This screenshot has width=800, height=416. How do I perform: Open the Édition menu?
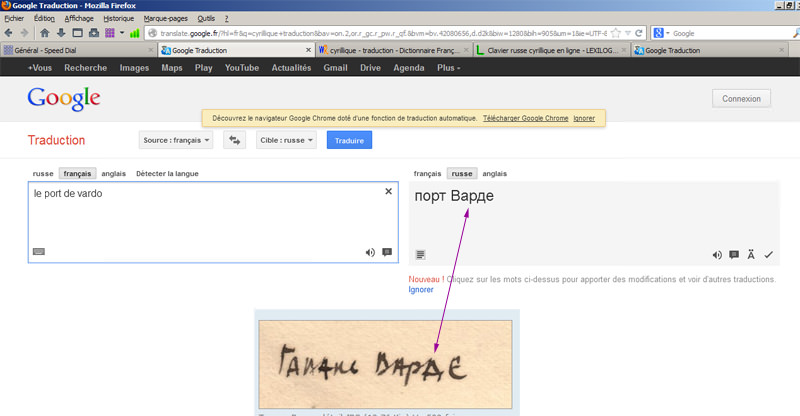[44, 18]
